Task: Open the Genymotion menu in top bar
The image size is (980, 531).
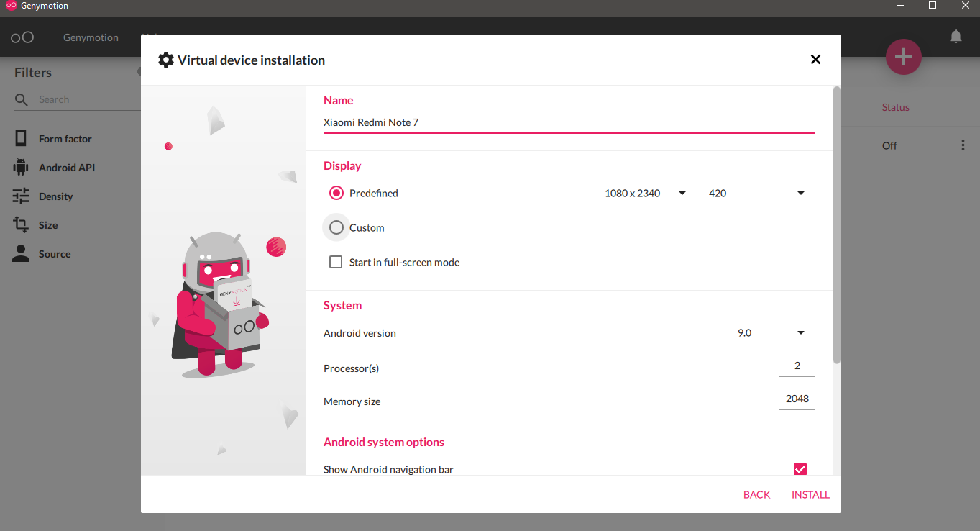Action: (91, 37)
